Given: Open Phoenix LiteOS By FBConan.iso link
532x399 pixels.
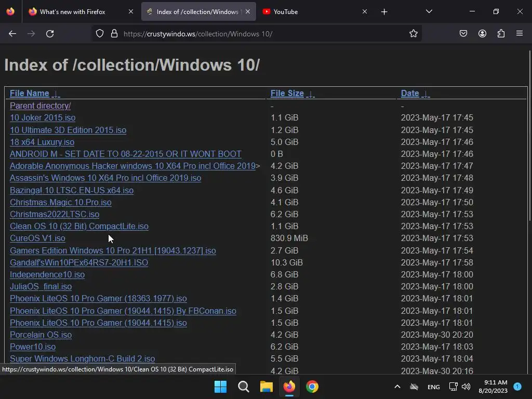Looking at the screenshot, I should pyautogui.click(x=123, y=311).
